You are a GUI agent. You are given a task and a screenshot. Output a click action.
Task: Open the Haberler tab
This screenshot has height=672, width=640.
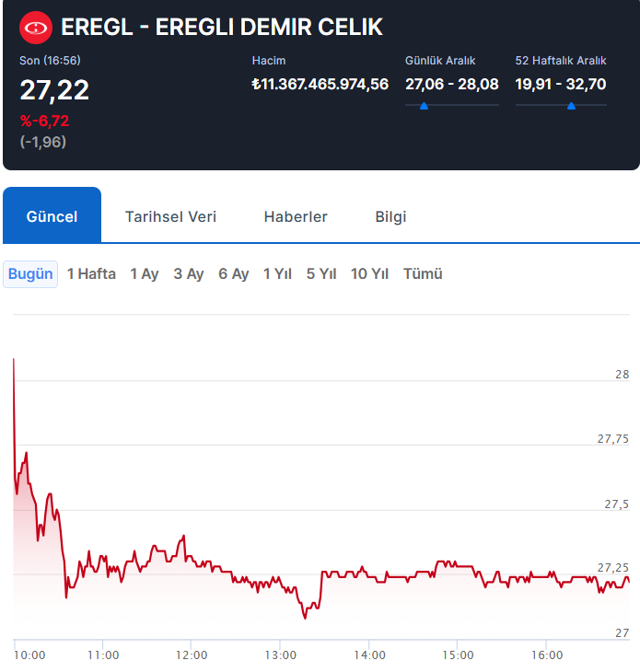pyautogui.click(x=296, y=216)
